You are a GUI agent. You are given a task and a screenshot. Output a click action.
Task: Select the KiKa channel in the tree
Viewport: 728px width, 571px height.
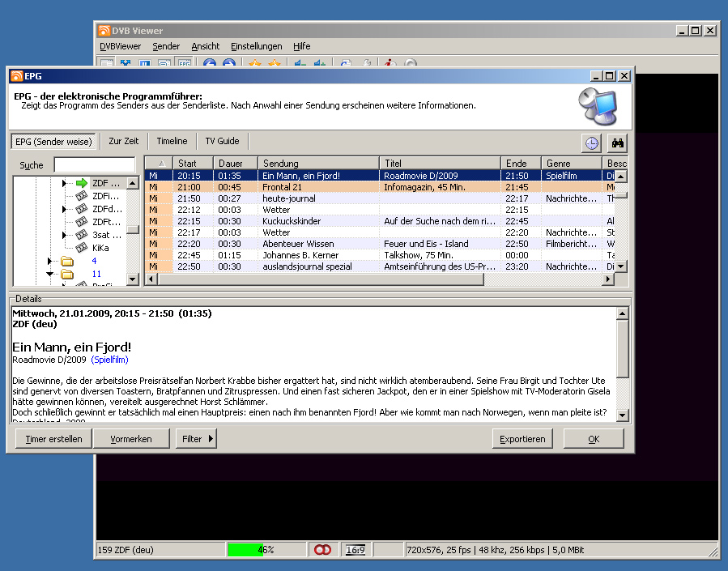point(100,248)
